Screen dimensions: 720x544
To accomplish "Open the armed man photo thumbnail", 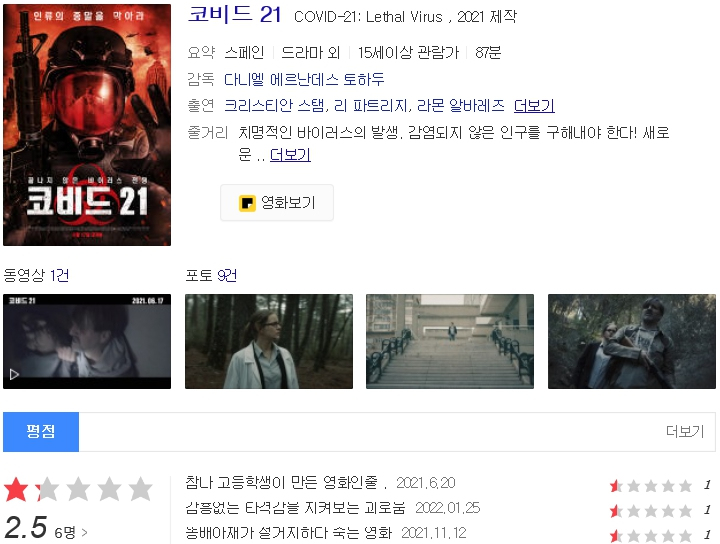I will [x=632, y=342].
